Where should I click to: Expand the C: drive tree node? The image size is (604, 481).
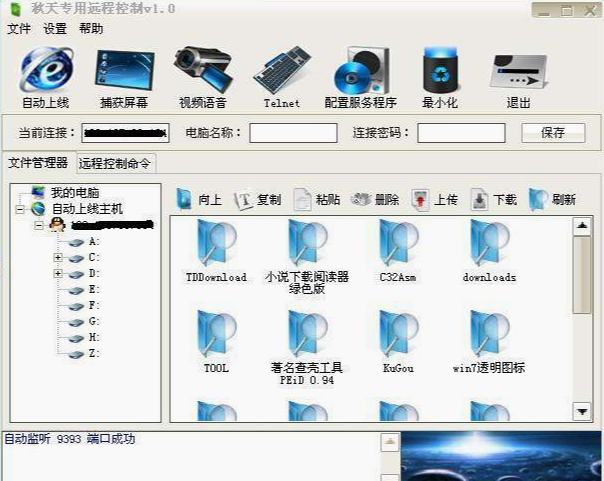coord(58,257)
